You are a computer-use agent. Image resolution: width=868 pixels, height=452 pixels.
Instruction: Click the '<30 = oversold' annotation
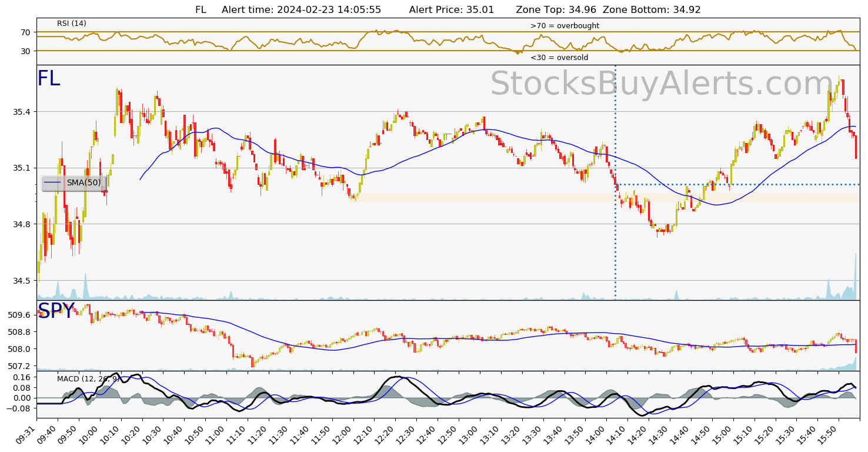[x=559, y=58]
